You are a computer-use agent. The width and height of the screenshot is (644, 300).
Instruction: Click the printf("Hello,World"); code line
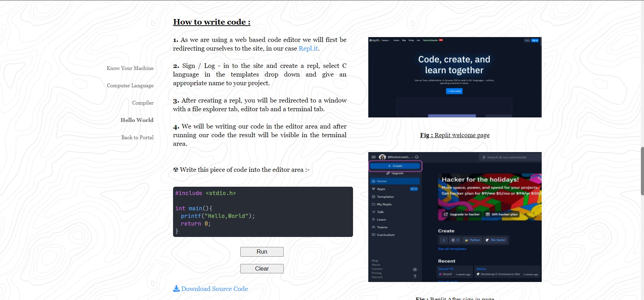[218, 216]
